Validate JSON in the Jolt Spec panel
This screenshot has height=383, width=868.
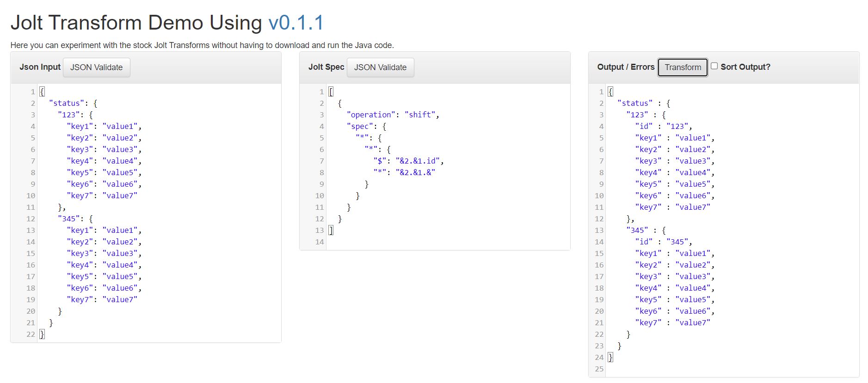(x=380, y=67)
